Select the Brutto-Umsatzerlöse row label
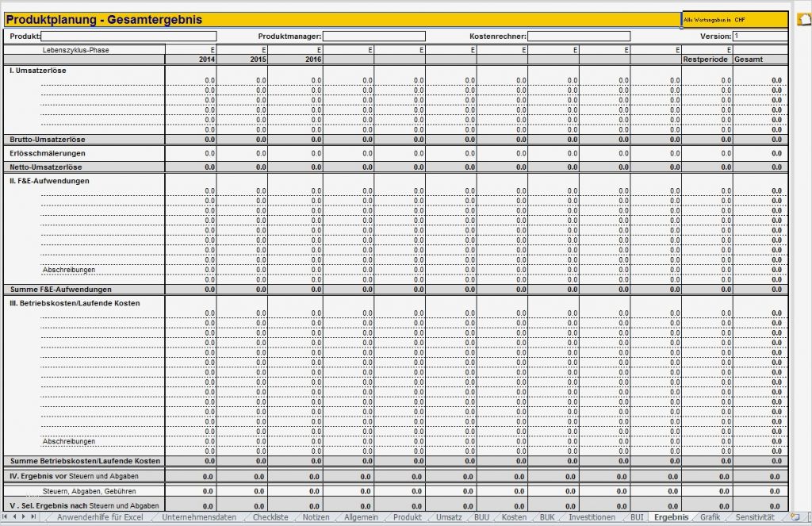The width and height of the screenshot is (812, 526). pyautogui.click(x=48, y=140)
